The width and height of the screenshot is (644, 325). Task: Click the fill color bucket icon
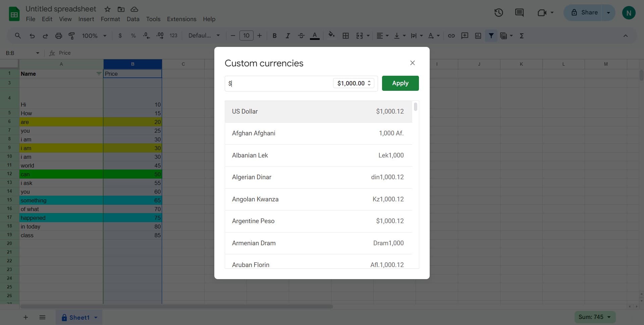coord(331,35)
